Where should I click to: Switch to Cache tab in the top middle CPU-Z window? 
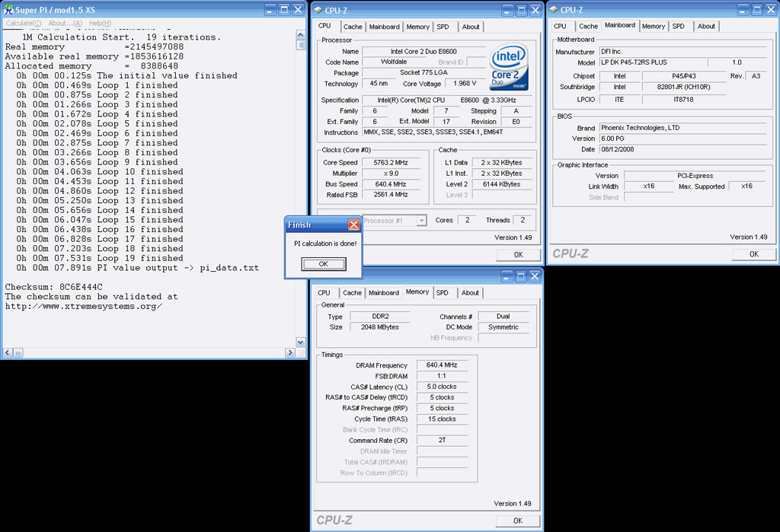pos(353,27)
